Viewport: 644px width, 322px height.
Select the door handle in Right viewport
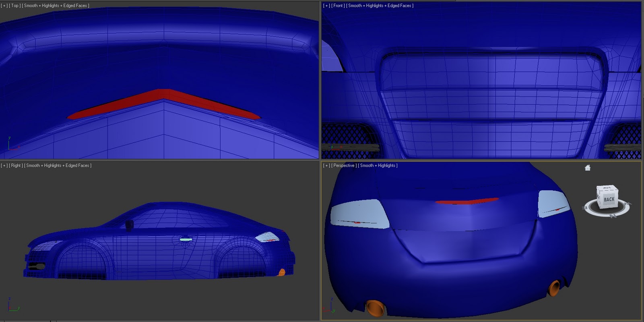[x=186, y=239]
